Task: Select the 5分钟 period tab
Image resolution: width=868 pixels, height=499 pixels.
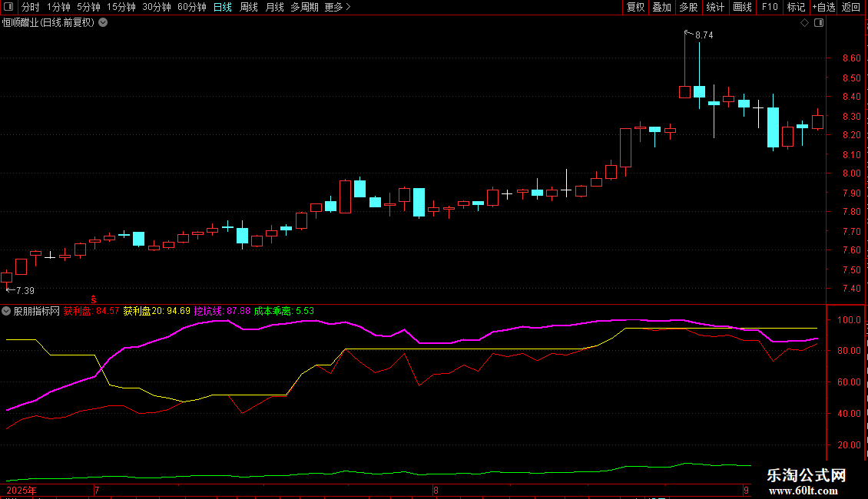Action: click(x=88, y=7)
